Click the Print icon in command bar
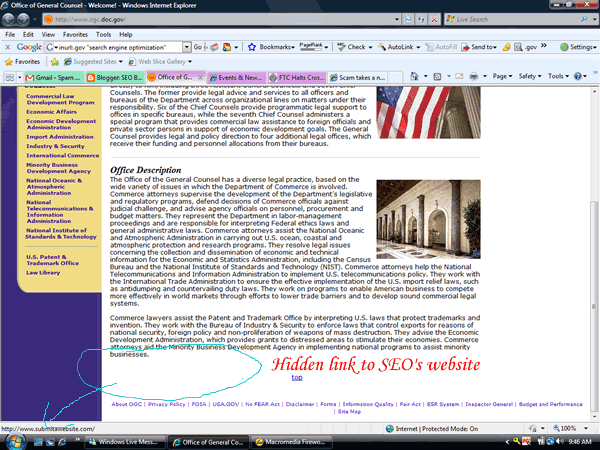The image size is (600, 450). pyautogui.click(x=473, y=76)
